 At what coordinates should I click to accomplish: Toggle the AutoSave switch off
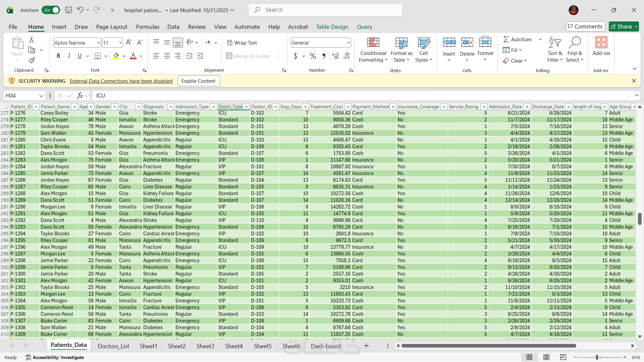(51, 10)
